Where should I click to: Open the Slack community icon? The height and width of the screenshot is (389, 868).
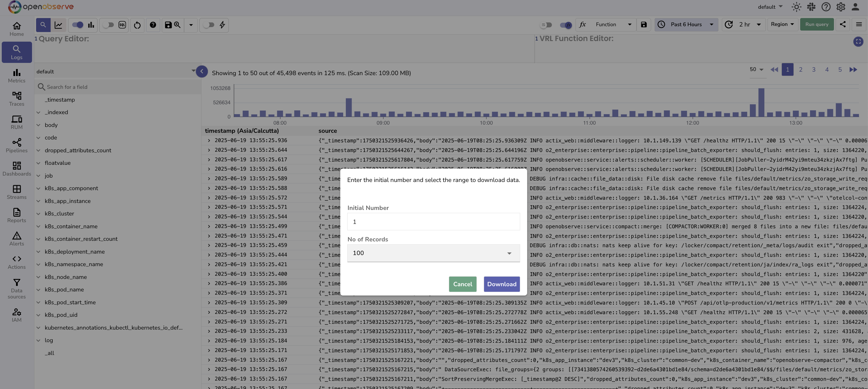point(811,7)
